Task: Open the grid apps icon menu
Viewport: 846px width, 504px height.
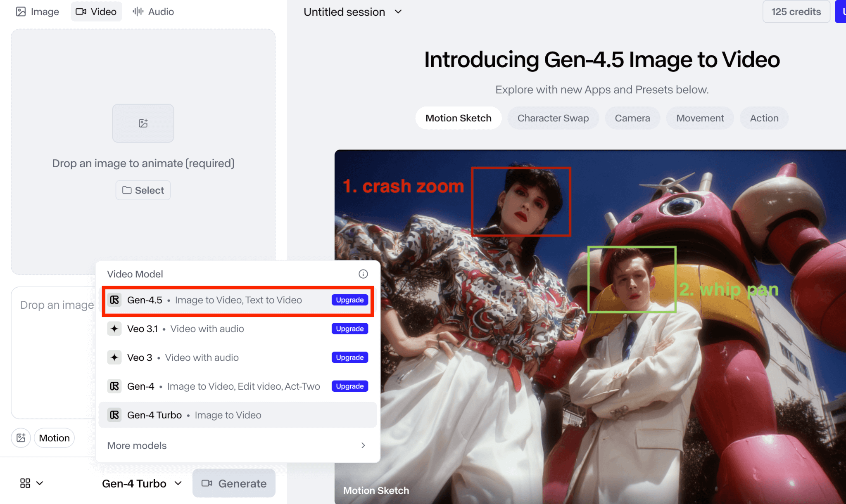Action: [31, 483]
